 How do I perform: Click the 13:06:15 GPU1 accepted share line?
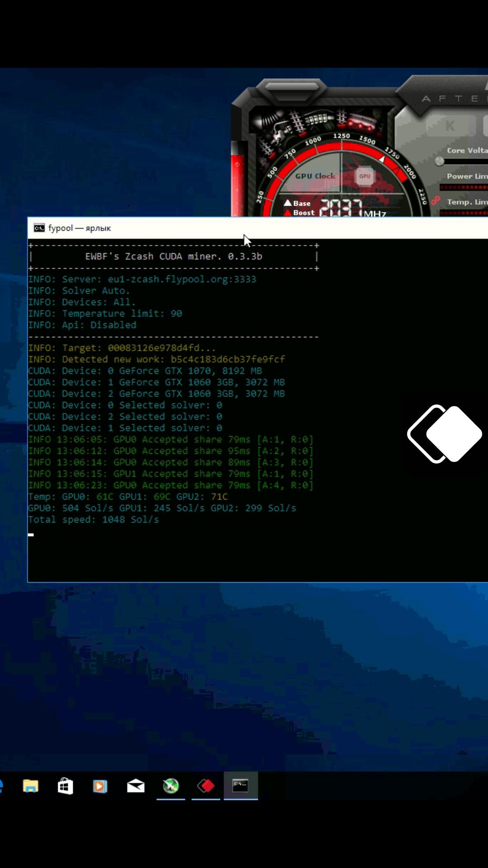[171, 474]
